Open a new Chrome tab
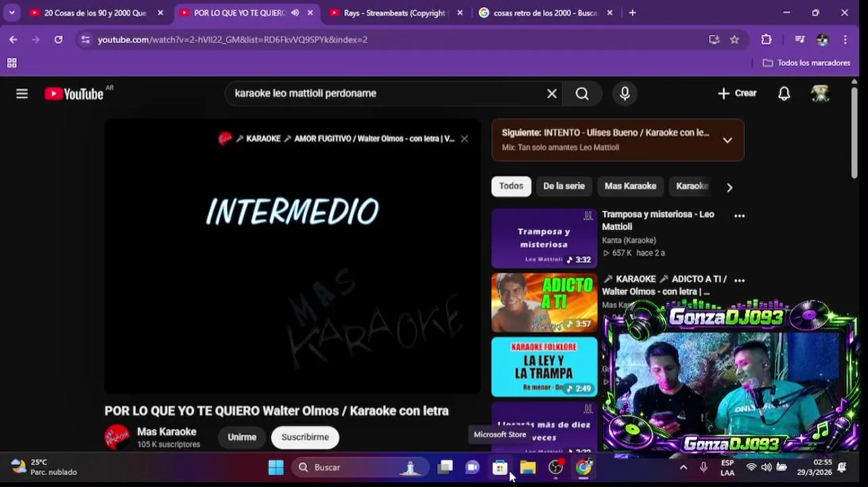Image resolution: width=868 pixels, height=487 pixels. coord(632,13)
